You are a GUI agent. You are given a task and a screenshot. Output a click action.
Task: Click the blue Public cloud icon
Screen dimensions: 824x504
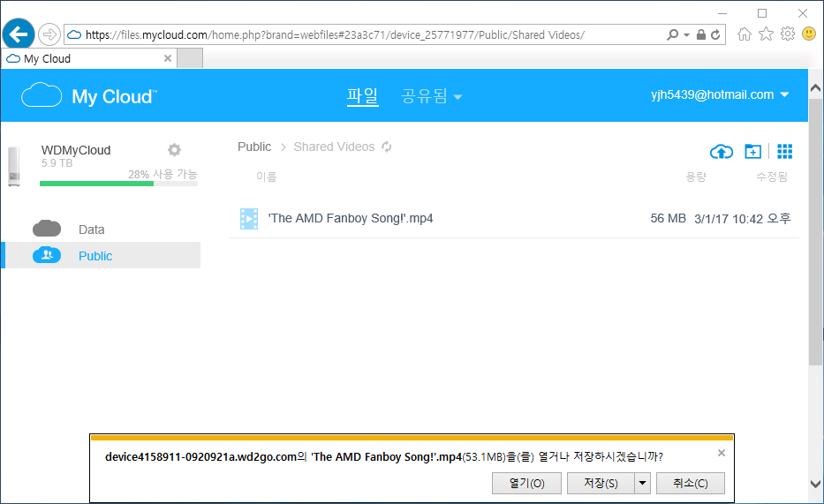47,254
